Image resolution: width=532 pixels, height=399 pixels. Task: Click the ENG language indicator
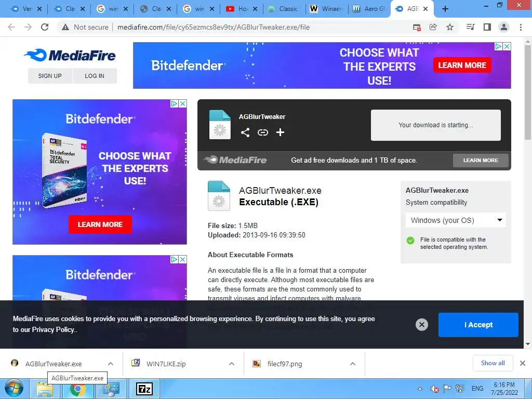point(477,389)
